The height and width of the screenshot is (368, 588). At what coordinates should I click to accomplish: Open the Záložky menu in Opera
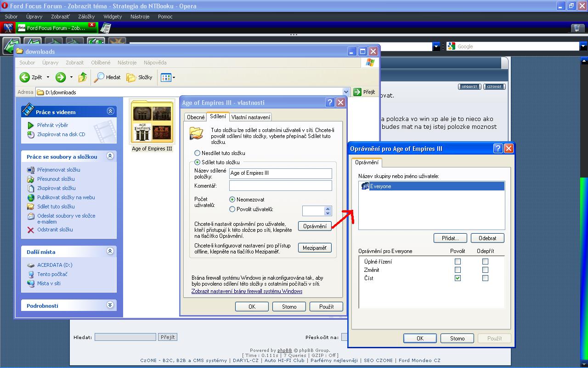pyautogui.click(x=86, y=17)
